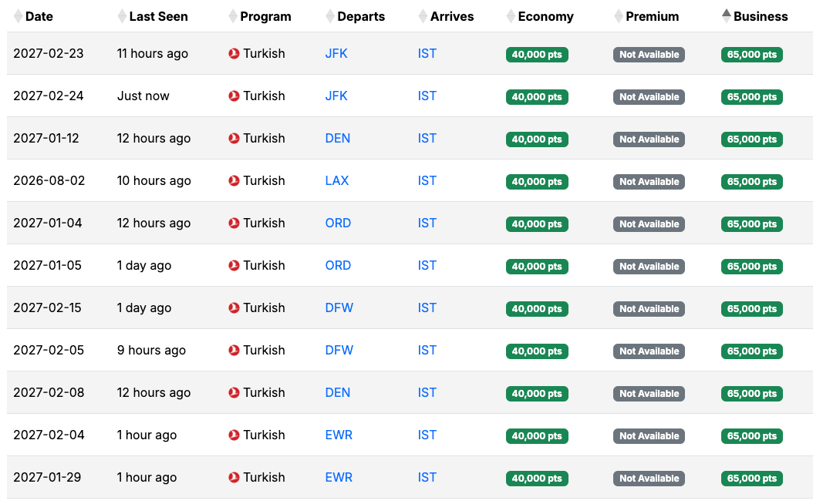Click the sort icon beside Departs header
The height and width of the screenshot is (504, 813).
pyautogui.click(x=330, y=16)
